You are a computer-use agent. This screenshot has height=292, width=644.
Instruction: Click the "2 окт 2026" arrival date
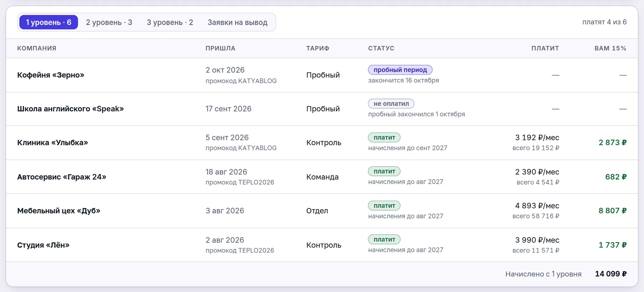pyautogui.click(x=225, y=70)
